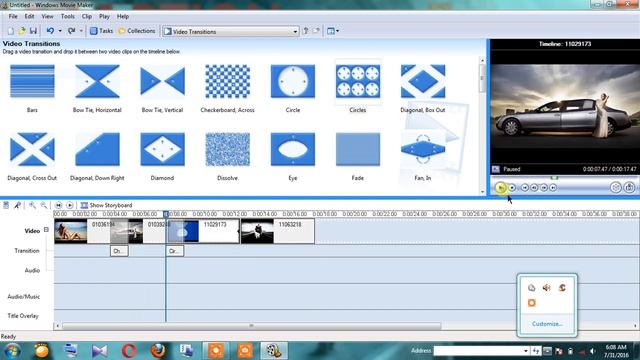
Task: Click the transitions pane vertical scrollbar
Action: coord(482,78)
